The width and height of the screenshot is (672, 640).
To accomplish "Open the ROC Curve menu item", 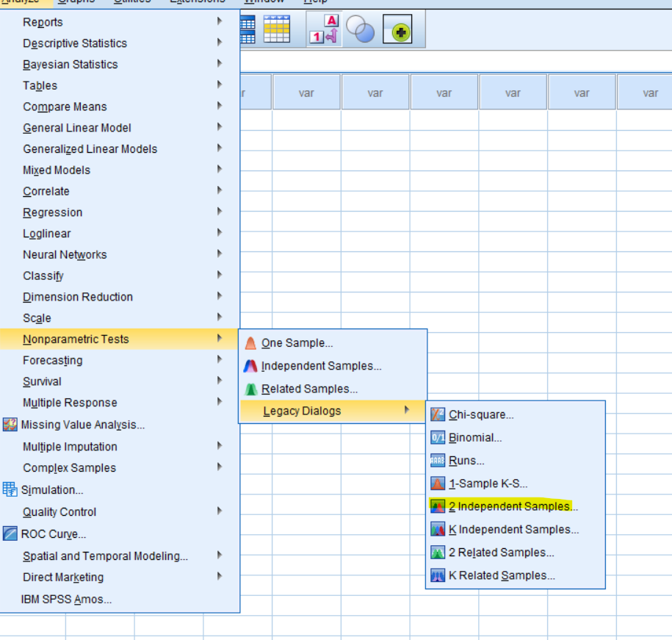I will click(x=53, y=534).
